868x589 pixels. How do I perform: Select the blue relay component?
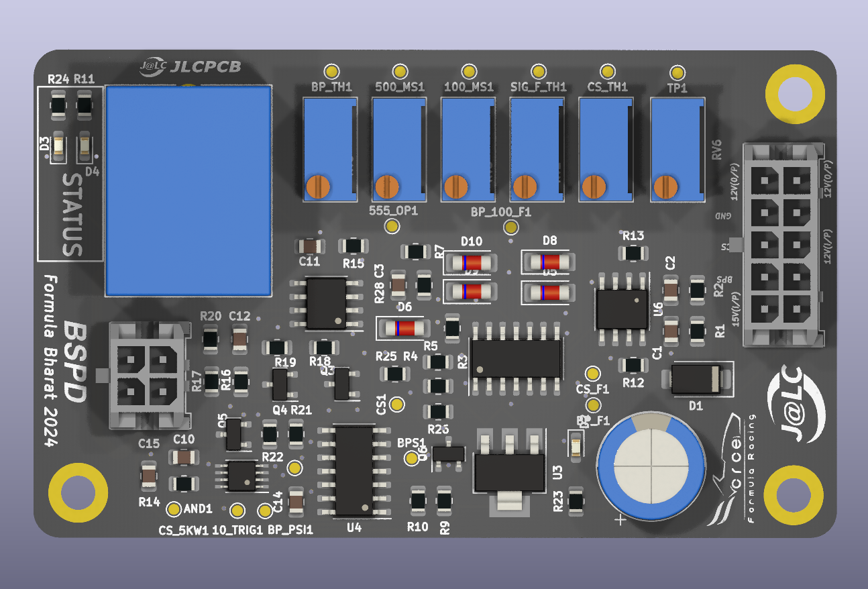coord(188,191)
